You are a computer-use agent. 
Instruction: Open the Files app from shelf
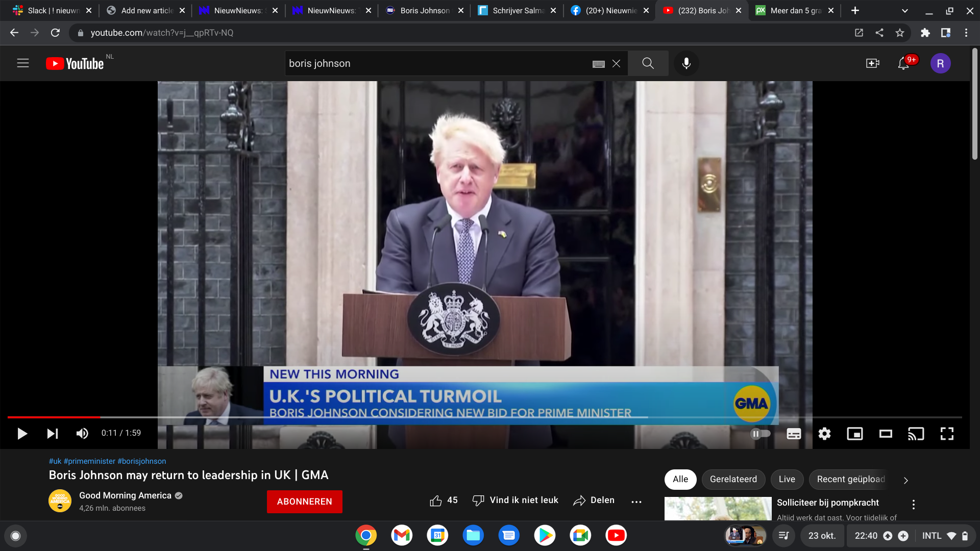[x=473, y=535]
